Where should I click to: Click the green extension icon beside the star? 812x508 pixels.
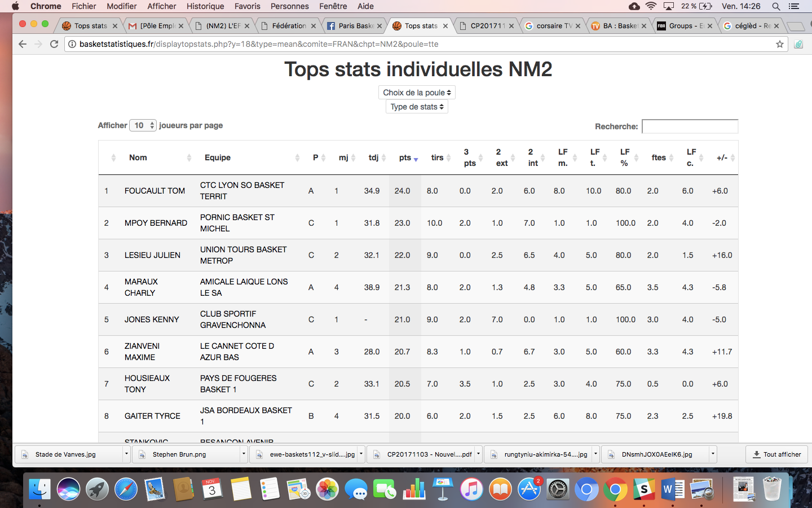[x=798, y=44]
